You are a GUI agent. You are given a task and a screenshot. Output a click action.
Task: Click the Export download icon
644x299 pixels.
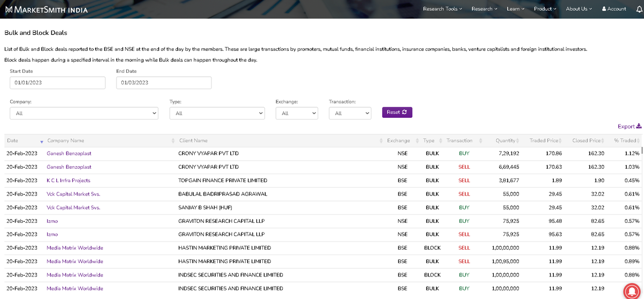639,126
